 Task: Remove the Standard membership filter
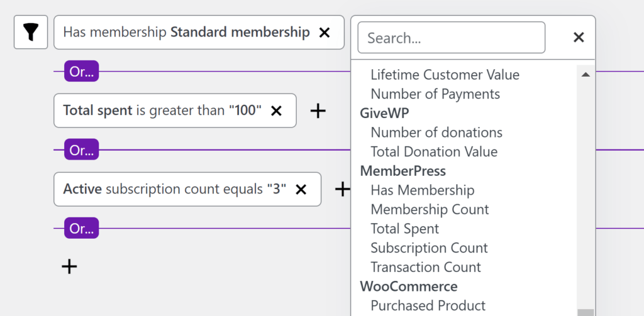(x=325, y=33)
